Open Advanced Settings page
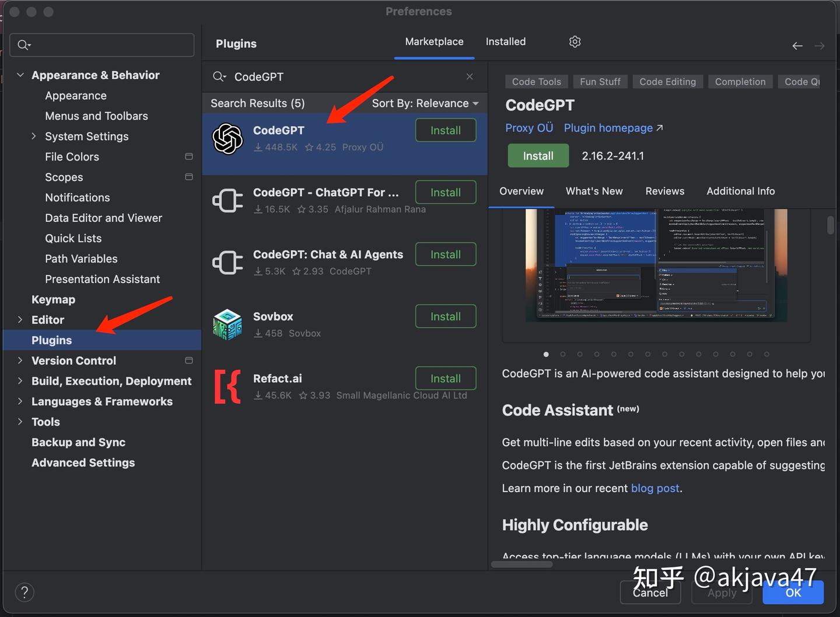This screenshot has height=617, width=840. pyautogui.click(x=83, y=462)
